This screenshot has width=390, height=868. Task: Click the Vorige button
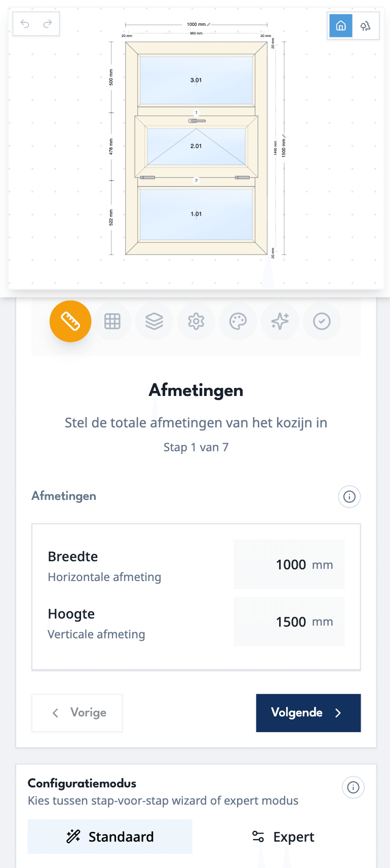(x=76, y=713)
